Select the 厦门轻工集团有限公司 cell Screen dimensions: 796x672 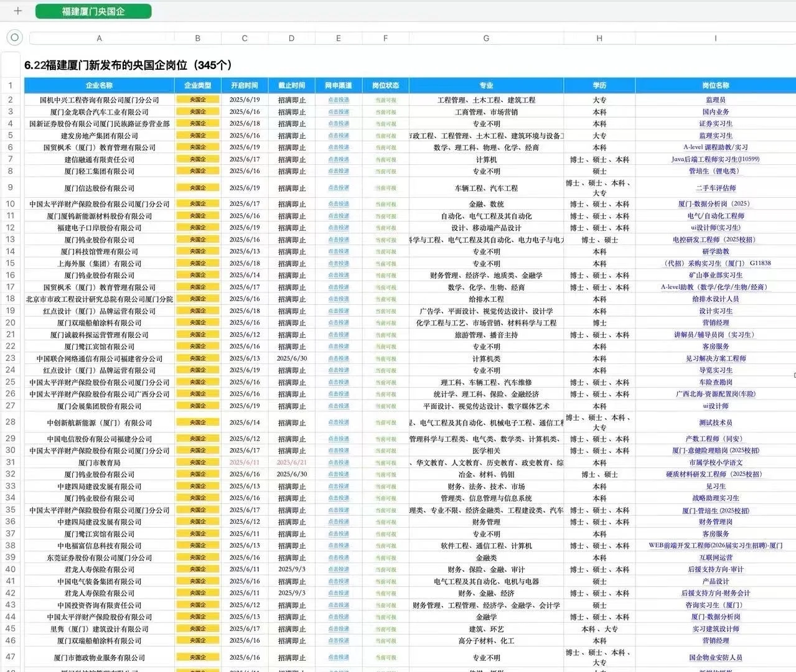click(x=100, y=171)
